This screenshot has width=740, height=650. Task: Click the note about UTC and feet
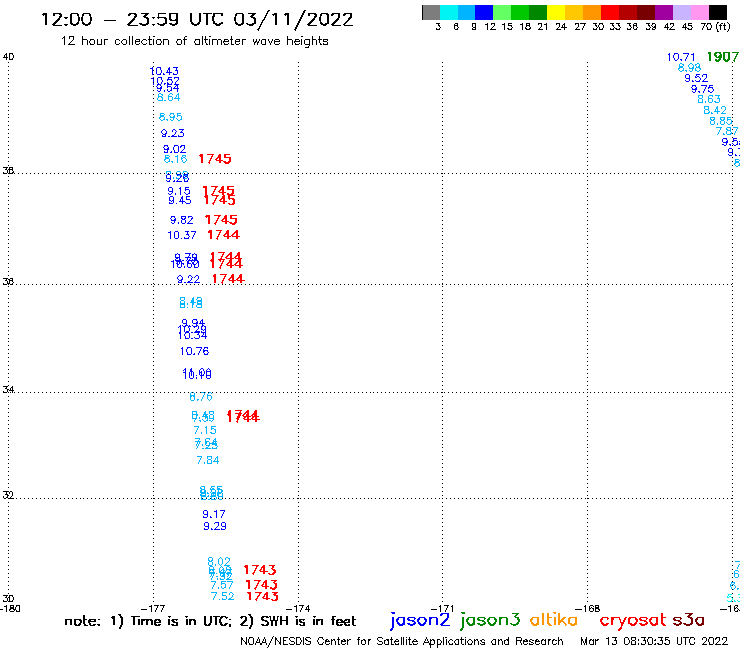[210, 621]
